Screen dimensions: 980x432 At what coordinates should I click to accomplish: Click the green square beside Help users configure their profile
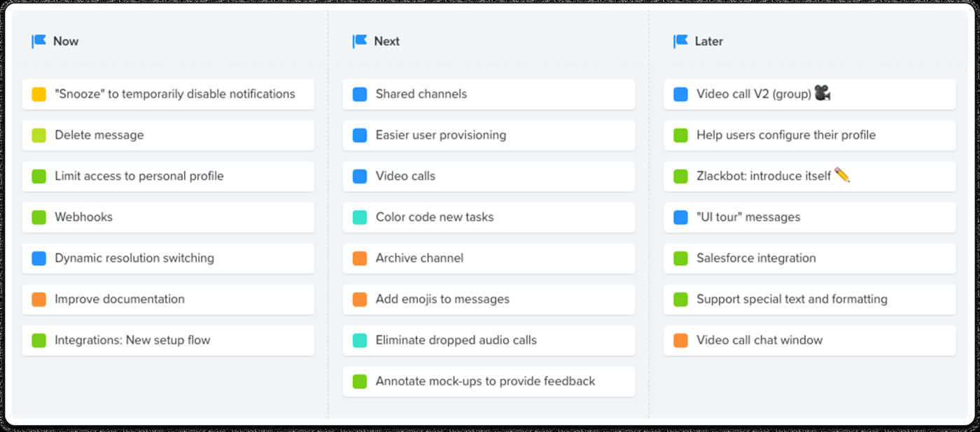tap(680, 135)
